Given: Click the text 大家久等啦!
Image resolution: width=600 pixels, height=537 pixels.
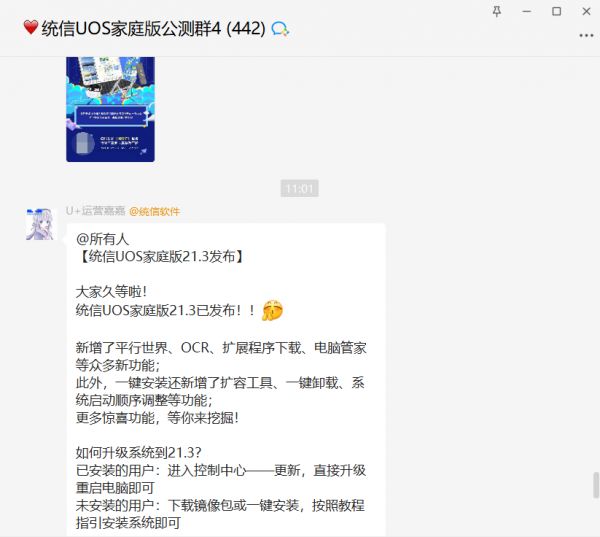Looking at the screenshot, I should [111, 292].
